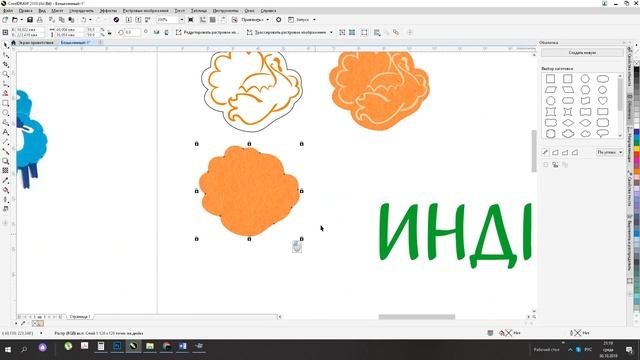Screen dimensions: 640x360
Task: Toggle the first envelope mode button
Action: pyautogui.click(x=546, y=152)
